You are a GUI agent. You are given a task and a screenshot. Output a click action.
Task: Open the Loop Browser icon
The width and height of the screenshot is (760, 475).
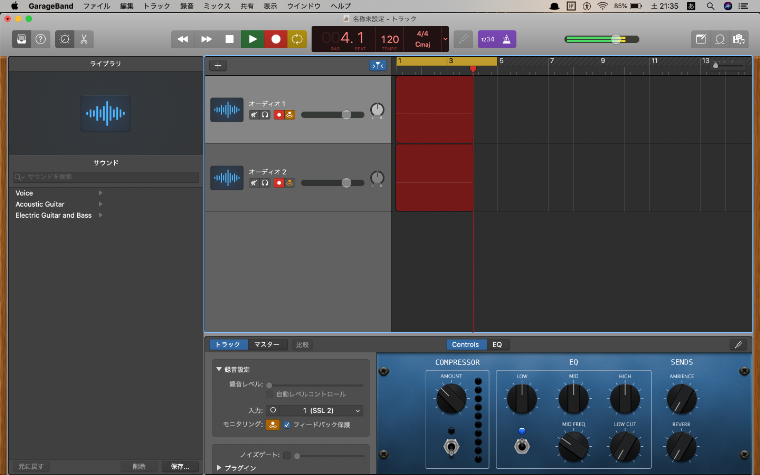719,39
